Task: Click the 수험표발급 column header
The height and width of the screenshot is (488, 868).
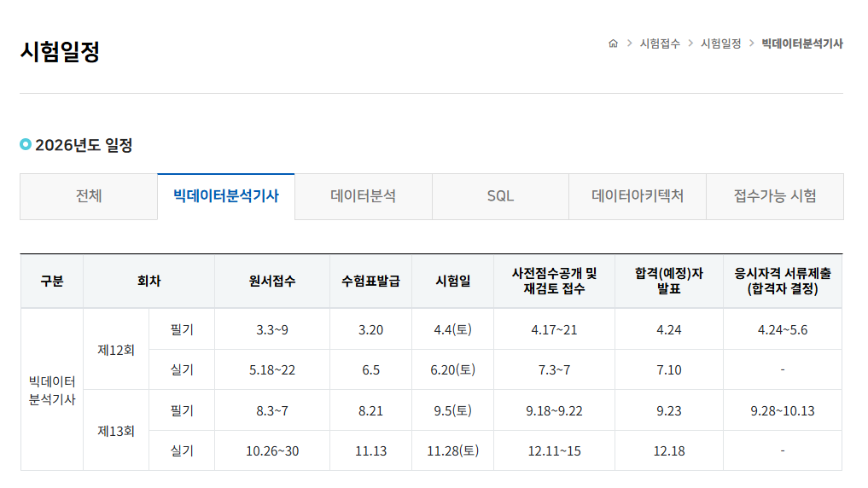Action: [371, 281]
